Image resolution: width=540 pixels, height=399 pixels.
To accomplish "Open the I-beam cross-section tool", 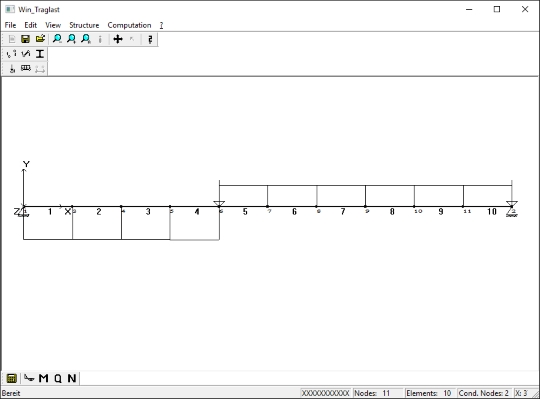I will point(40,54).
